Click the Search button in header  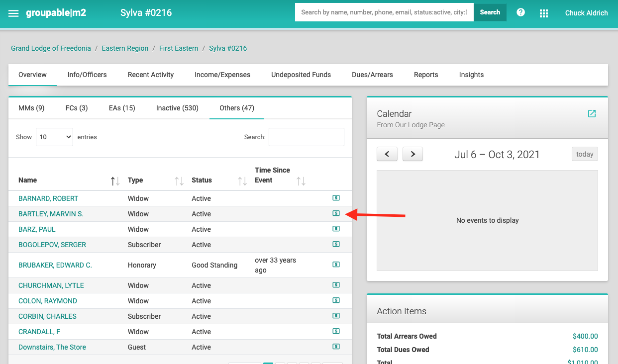(490, 12)
